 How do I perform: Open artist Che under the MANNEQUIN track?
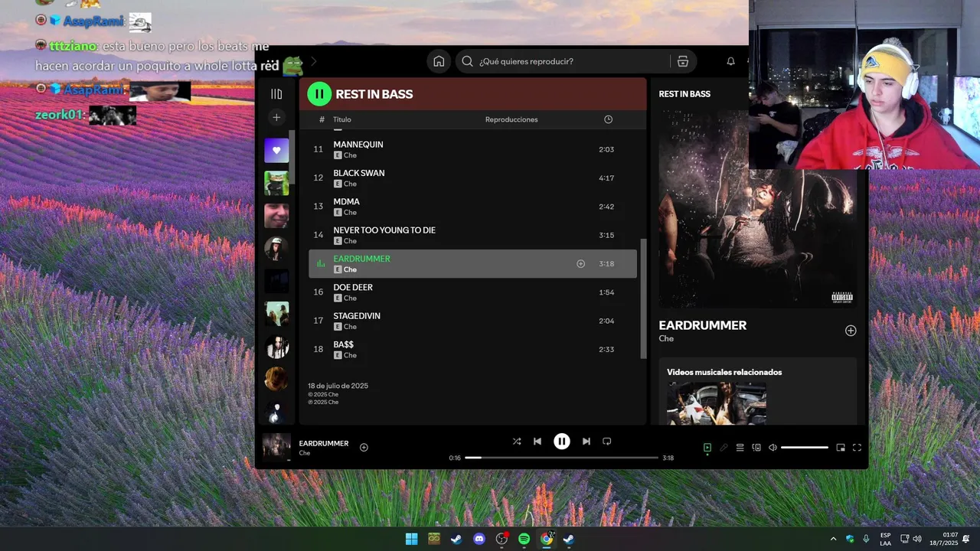(350, 155)
